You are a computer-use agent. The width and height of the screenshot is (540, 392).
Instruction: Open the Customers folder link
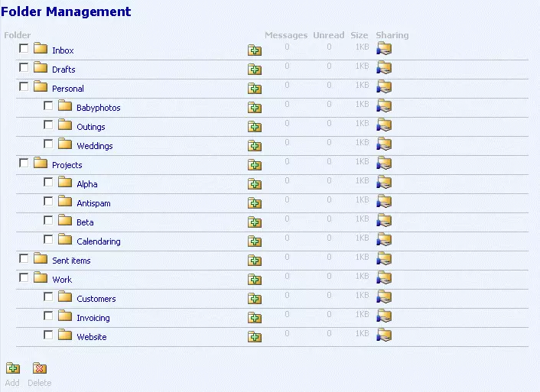[96, 299]
